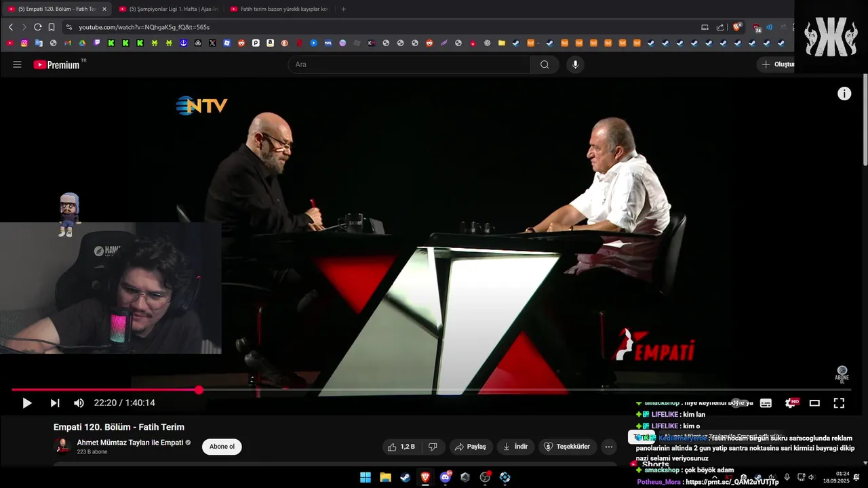
Task: Open the Twitch bookmark
Action: 97,43
